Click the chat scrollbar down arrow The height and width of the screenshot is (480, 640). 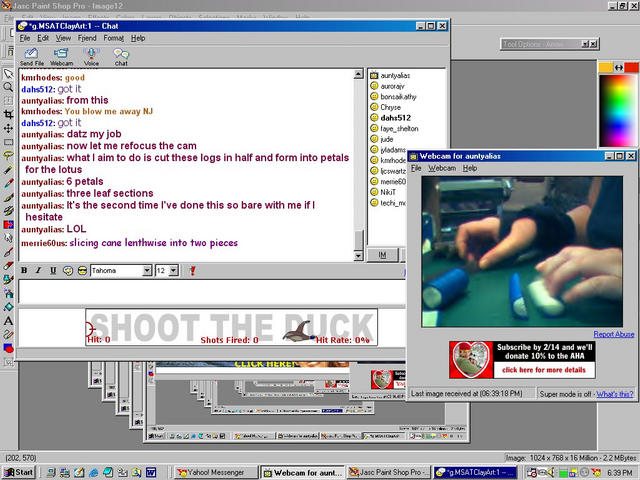[x=358, y=256]
